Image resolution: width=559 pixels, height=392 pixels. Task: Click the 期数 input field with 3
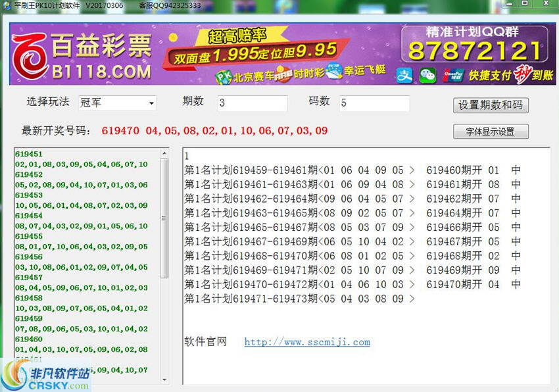pyautogui.click(x=253, y=103)
